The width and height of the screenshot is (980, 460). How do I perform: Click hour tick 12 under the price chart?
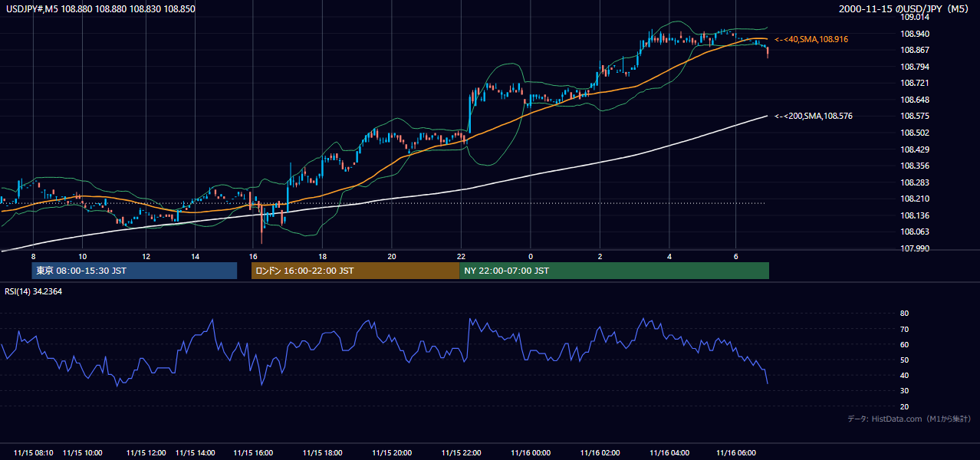[x=147, y=256]
